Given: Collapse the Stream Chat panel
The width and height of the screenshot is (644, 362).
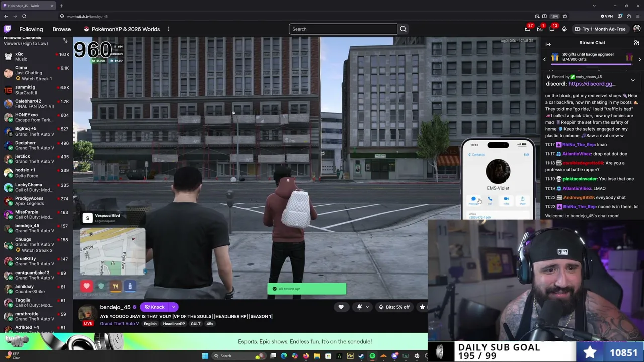Looking at the screenshot, I should (548, 44).
